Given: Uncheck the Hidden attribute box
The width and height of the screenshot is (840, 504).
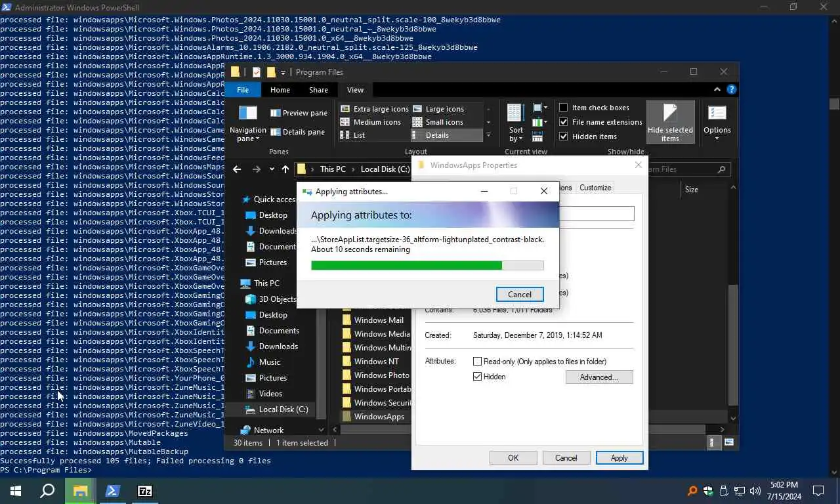Looking at the screenshot, I should (x=478, y=377).
